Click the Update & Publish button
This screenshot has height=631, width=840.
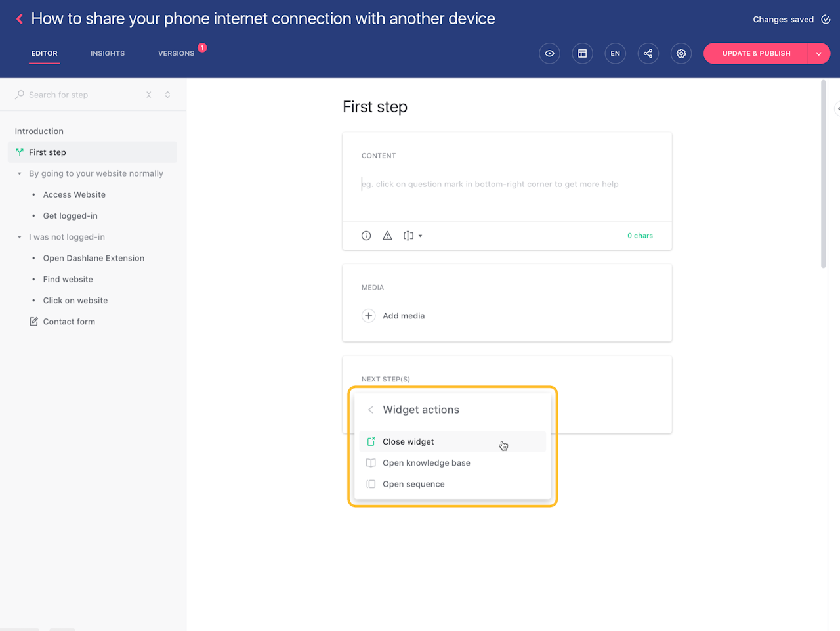756,54
